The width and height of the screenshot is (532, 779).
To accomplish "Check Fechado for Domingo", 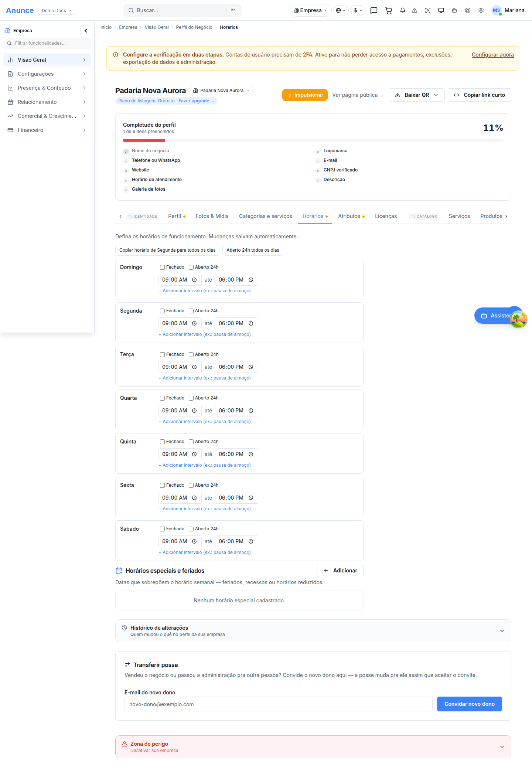I will tap(162, 267).
